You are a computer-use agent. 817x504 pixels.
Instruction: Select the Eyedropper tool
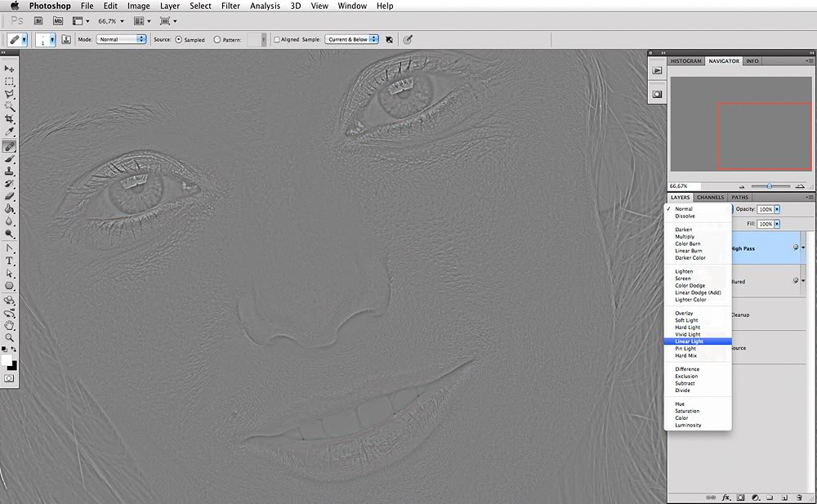tap(9, 132)
